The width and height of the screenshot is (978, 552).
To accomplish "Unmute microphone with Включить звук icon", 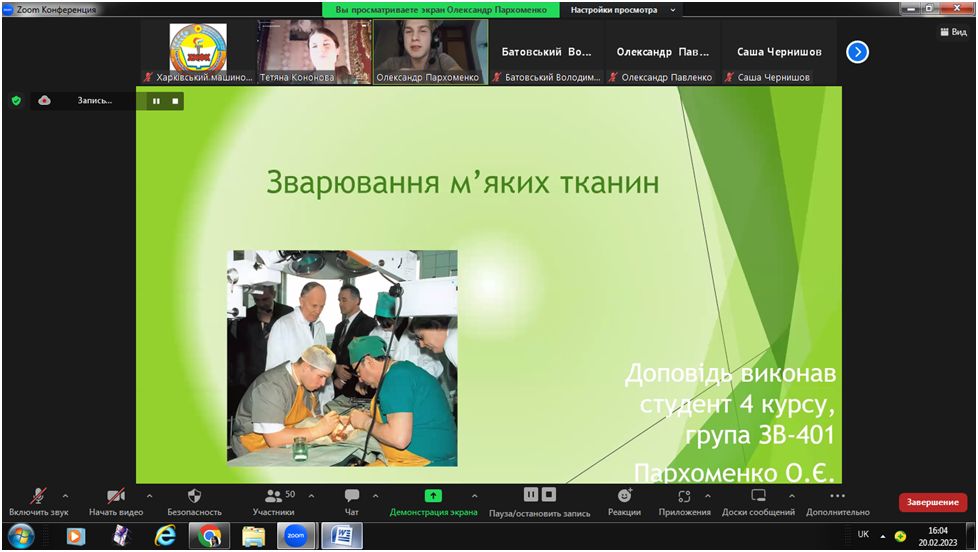I will [x=39, y=496].
